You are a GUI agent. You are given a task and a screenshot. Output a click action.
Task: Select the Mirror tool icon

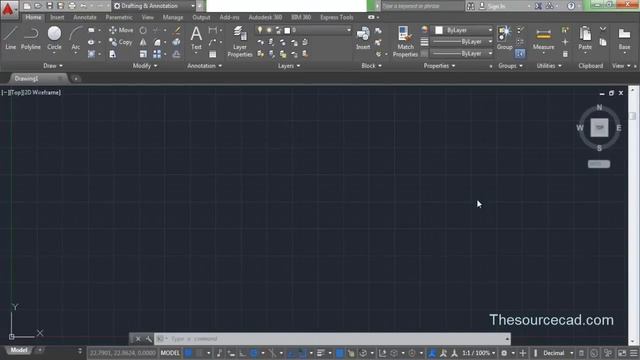(143, 42)
